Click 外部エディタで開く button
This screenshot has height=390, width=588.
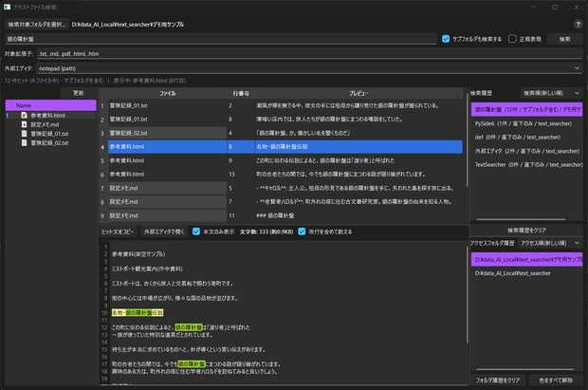click(164, 232)
